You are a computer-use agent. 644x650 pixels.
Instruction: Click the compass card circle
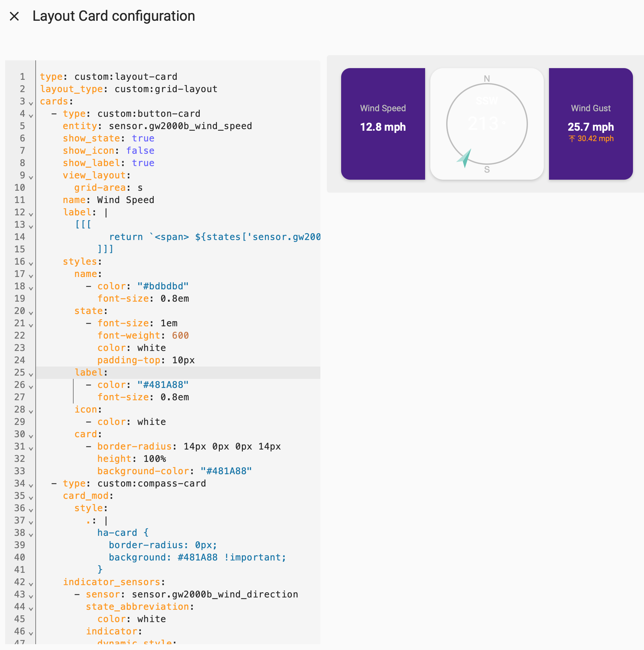487,124
